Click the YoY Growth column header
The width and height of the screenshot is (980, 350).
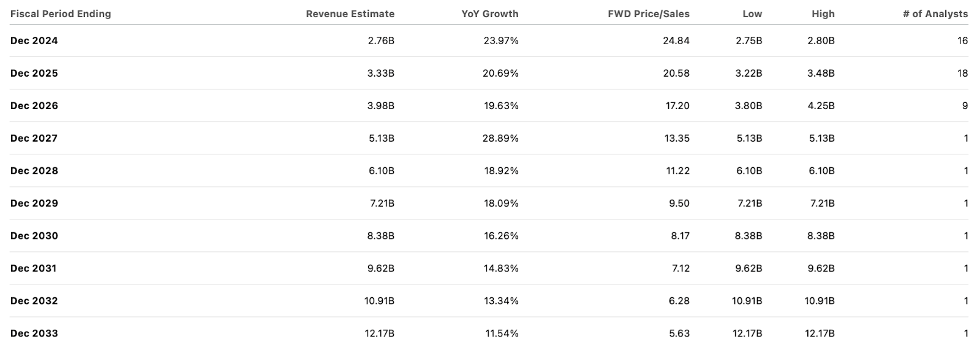(489, 13)
